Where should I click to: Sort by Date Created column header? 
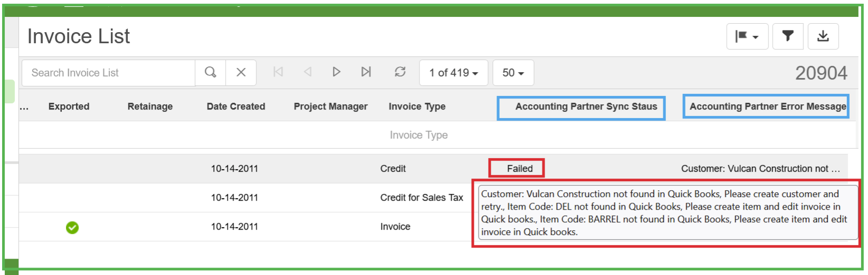pyautogui.click(x=236, y=106)
